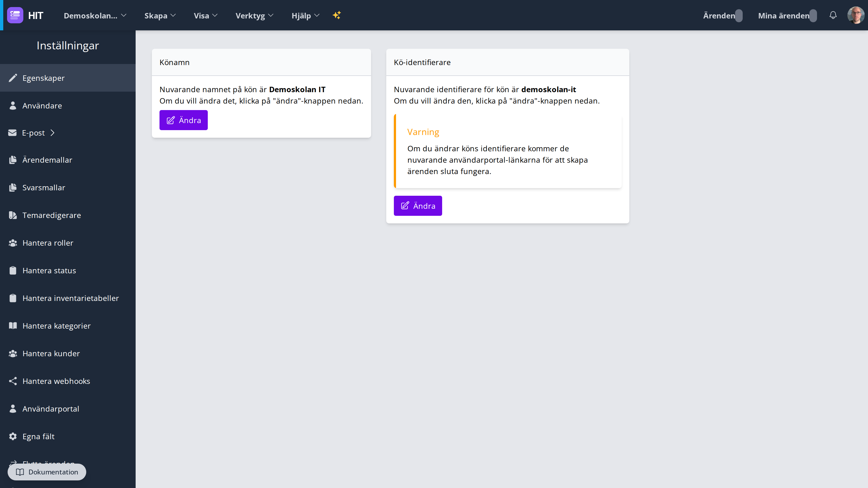
Task: Click the Hantera status clipboard icon
Action: pyautogui.click(x=13, y=271)
